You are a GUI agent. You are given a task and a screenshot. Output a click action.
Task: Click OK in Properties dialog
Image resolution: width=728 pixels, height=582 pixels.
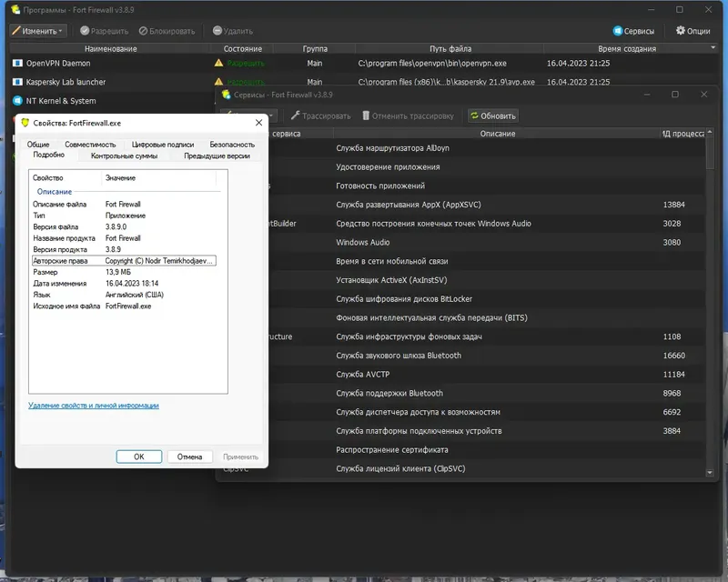[139, 457]
